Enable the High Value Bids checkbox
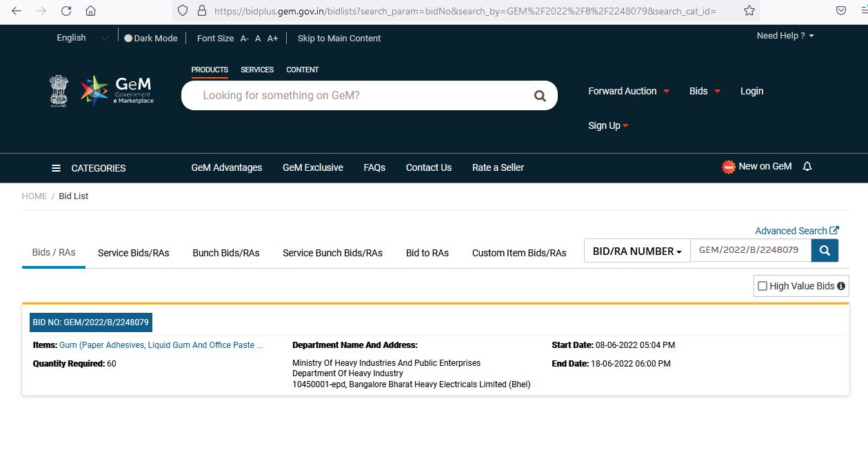Image resolution: width=868 pixels, height=452 pixels. (763, 286)
